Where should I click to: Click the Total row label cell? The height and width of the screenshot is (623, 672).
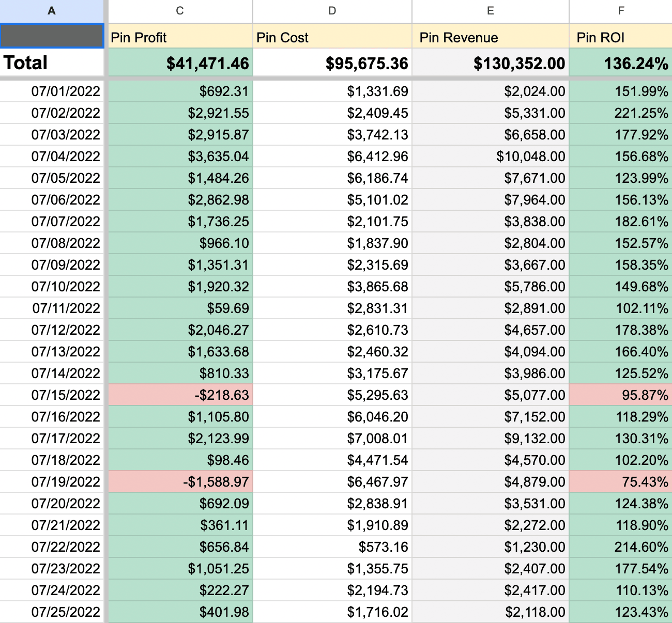tap(52, 63)
